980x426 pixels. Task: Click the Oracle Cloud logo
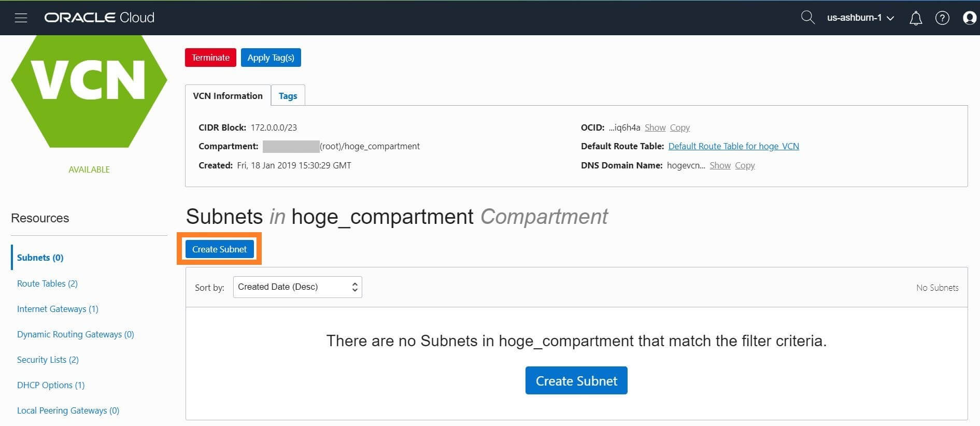[x=99, y=18]
